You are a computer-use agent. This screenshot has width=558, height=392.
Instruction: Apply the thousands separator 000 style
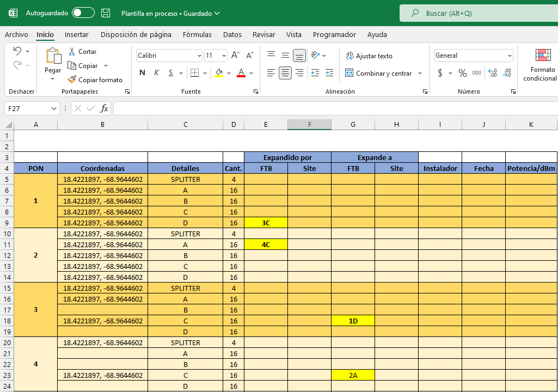[x=477, y=73]
